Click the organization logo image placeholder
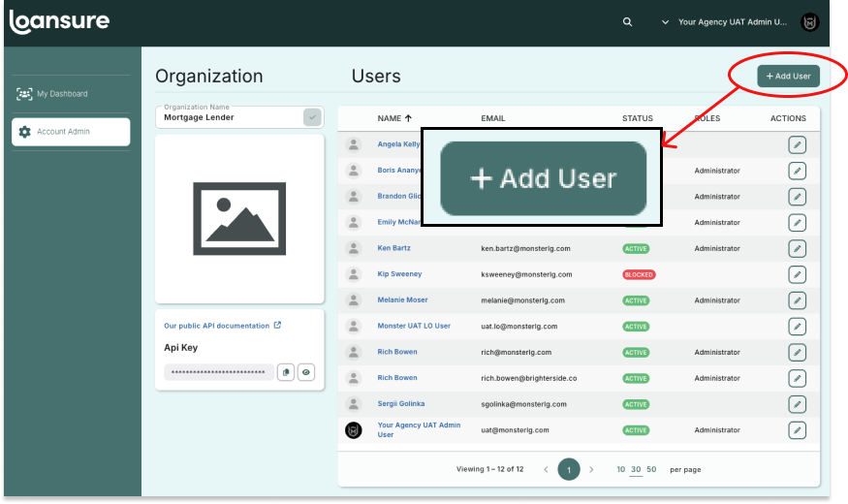This screenshot has height=504, width=848. [x=239, y=218]
